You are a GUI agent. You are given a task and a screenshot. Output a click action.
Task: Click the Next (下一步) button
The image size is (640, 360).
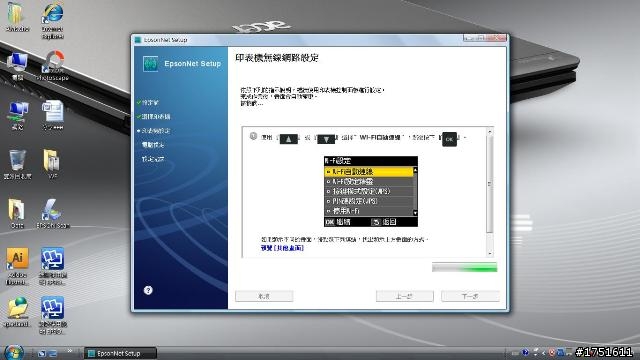coord(470,296)
